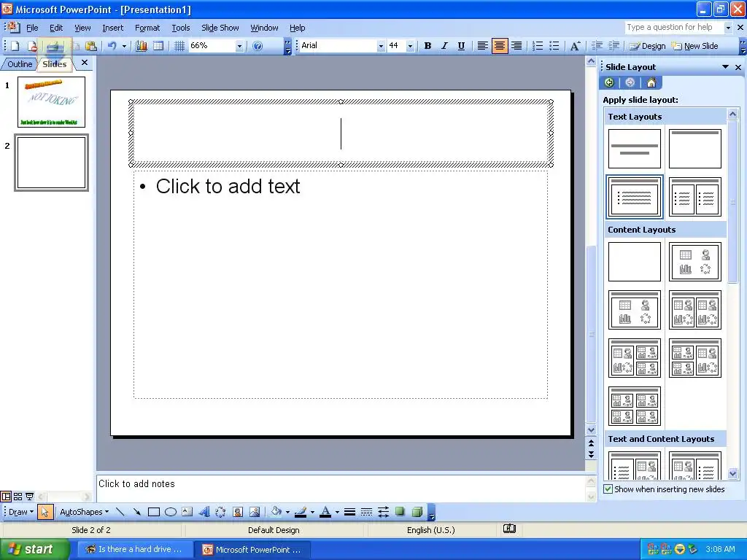Align text right
Viewport: 747px width, 560px height.
pyautogui.click(x=516, y=46)
